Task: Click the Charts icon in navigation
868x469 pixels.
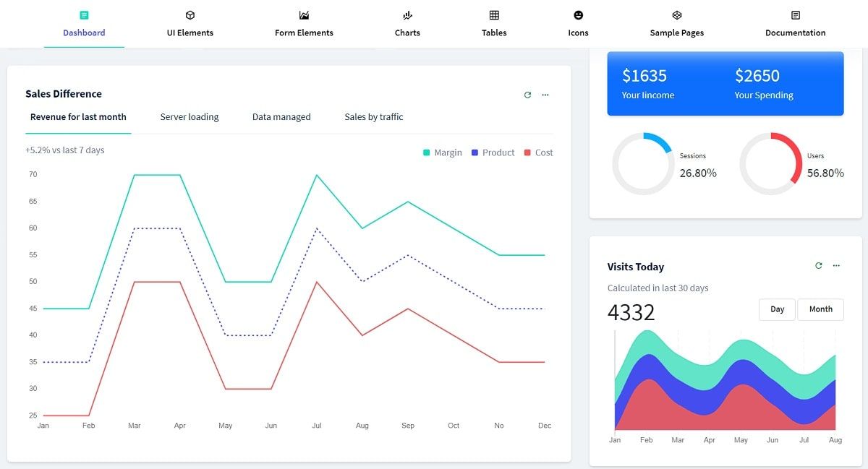Action: [407, 15]
